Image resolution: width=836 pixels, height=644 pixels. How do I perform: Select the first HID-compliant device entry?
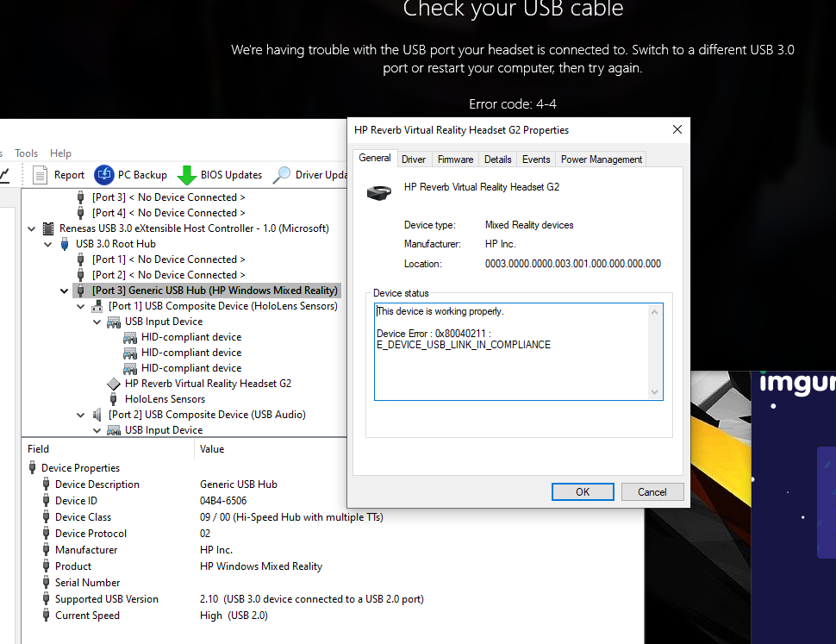190,337
